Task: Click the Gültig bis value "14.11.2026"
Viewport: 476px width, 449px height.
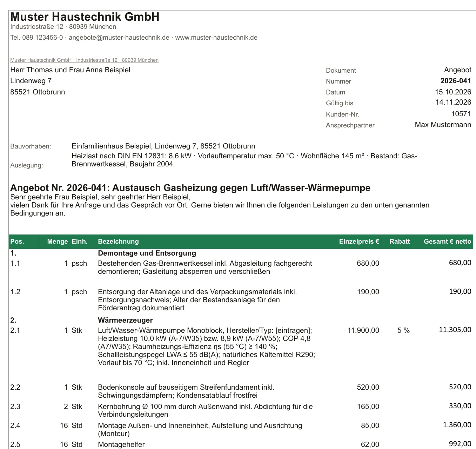Action: tap(453, 102)
